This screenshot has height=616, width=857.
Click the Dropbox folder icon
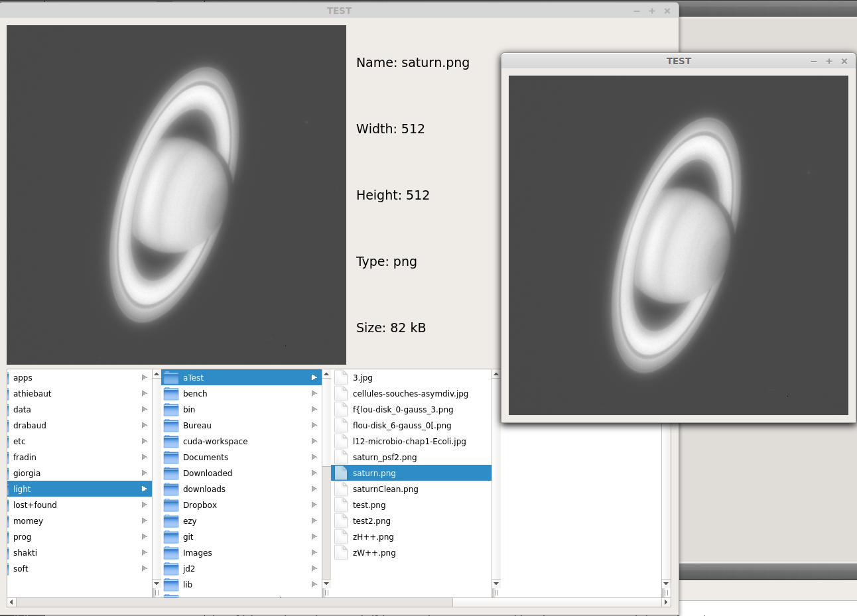click(x=171, y=505)
